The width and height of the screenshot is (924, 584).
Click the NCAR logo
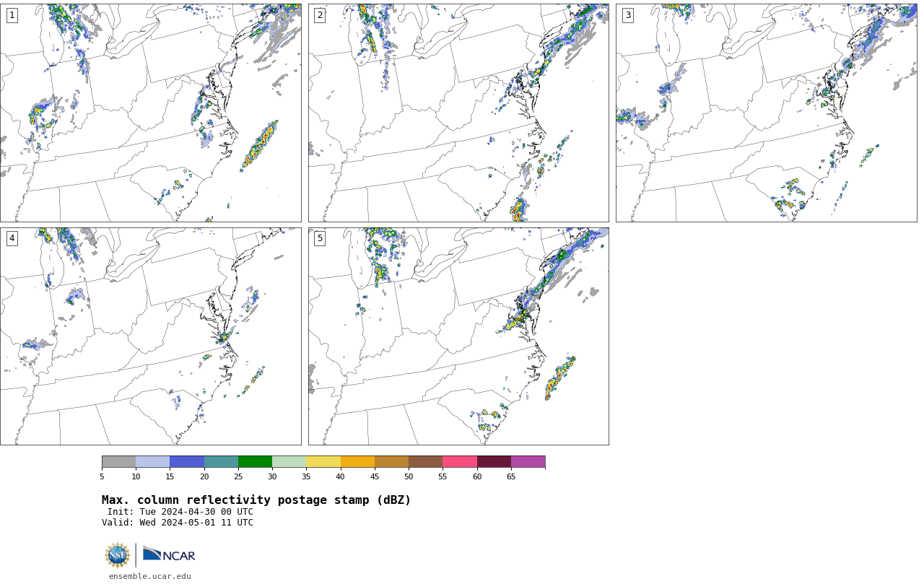point(169,555)
